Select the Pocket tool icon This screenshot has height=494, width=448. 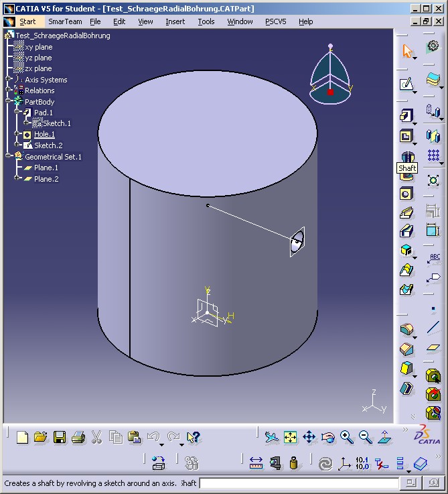[406, 136]
